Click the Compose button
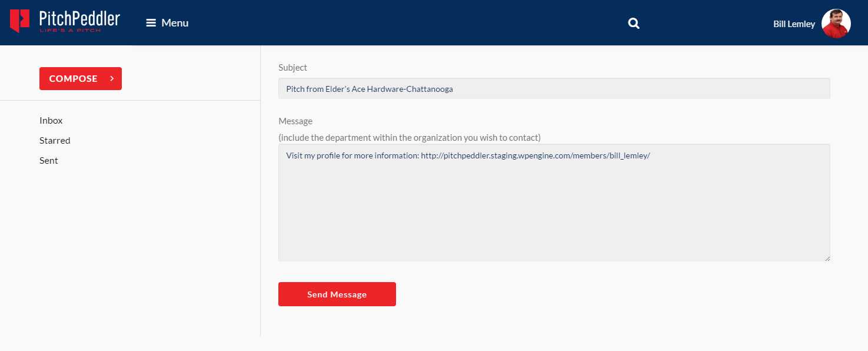This screenshot has height=351, width=868. click(x=81, y=78)
